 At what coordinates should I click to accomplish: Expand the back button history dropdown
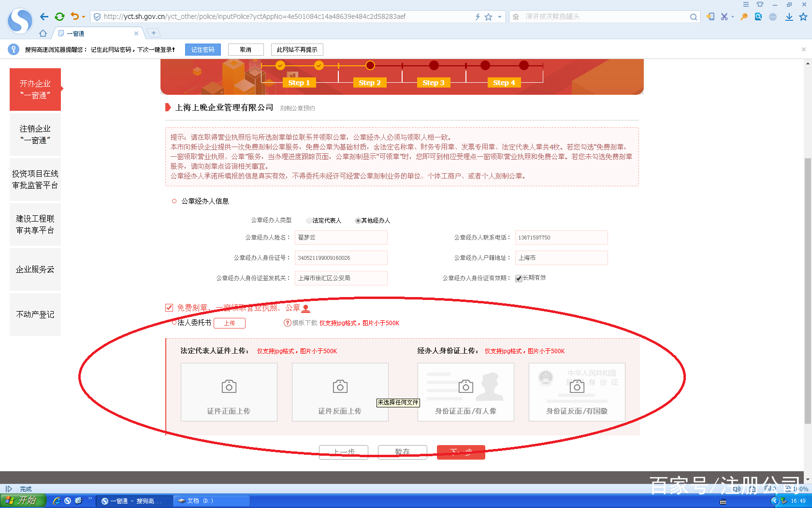click(85, 16)
